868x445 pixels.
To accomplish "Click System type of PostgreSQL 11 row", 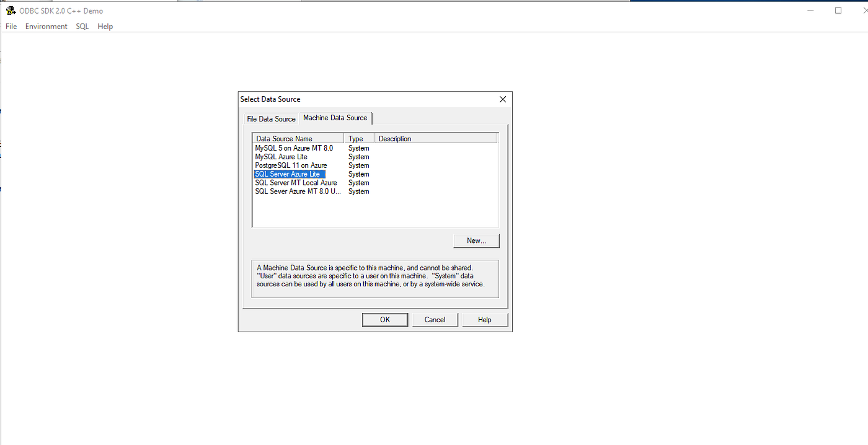I will (358, 165).
